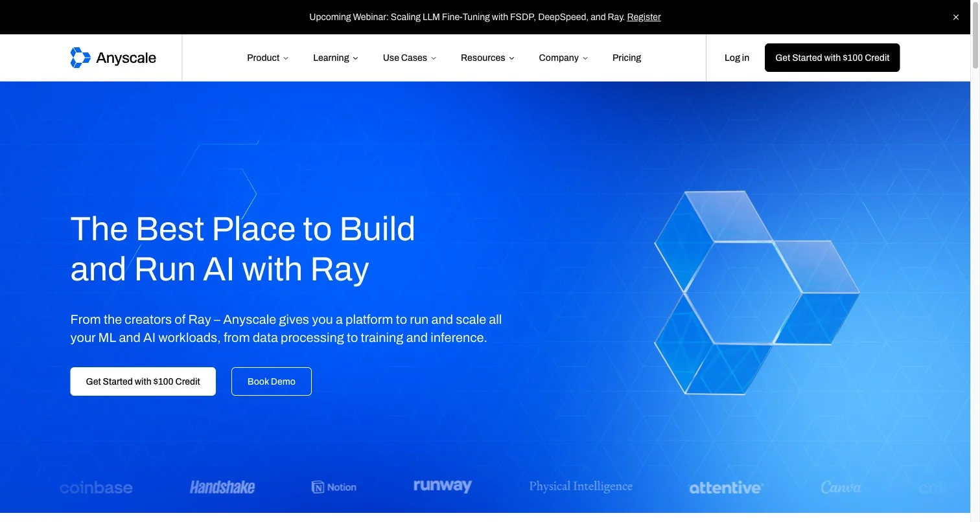Viewport: 980px width, 522px height.
Task: Select the Physical Intelligence logo
Action: coord(580,486)
